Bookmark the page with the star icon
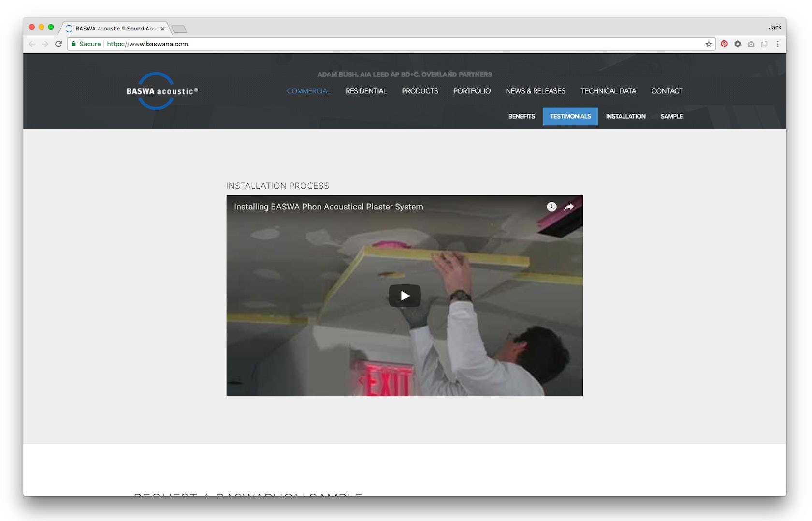Viewport: 812px width, 521px height. point(709,44)
